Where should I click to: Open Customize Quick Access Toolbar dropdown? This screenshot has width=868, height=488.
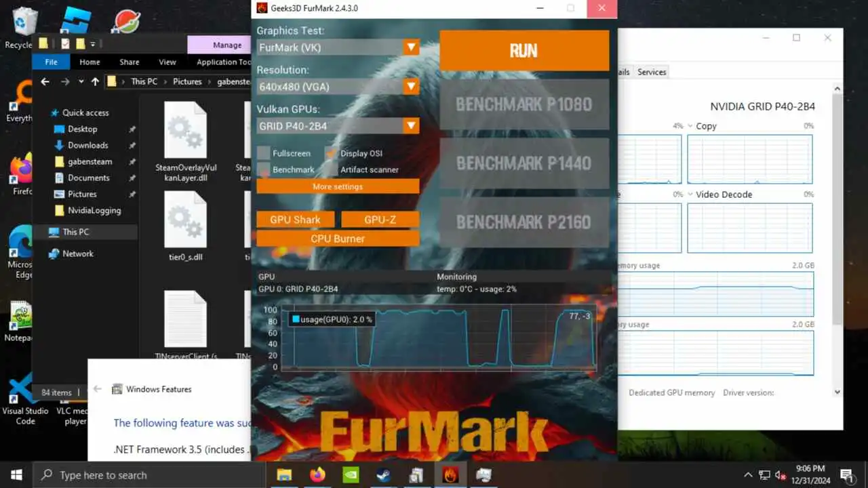point(92,45)
